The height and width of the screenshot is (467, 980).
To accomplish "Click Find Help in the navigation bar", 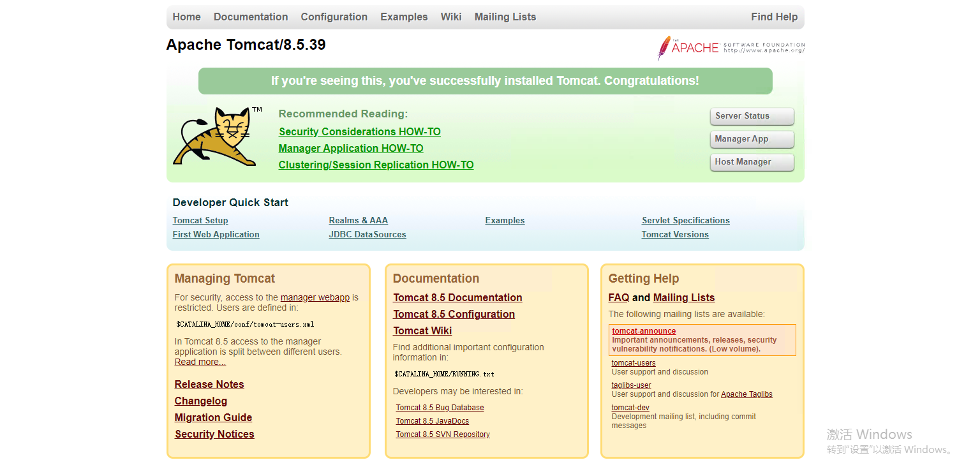I will (x=775, y=17).
